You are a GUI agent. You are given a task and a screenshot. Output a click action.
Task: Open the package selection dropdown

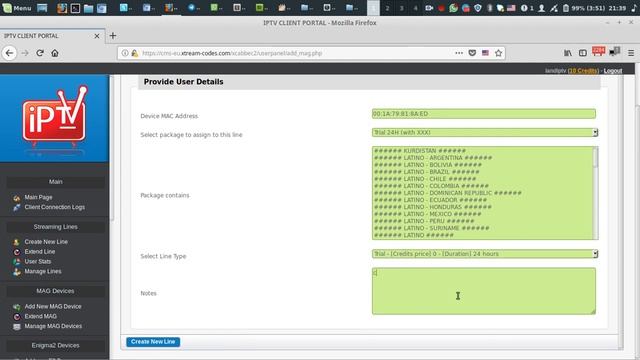(485, 132)
